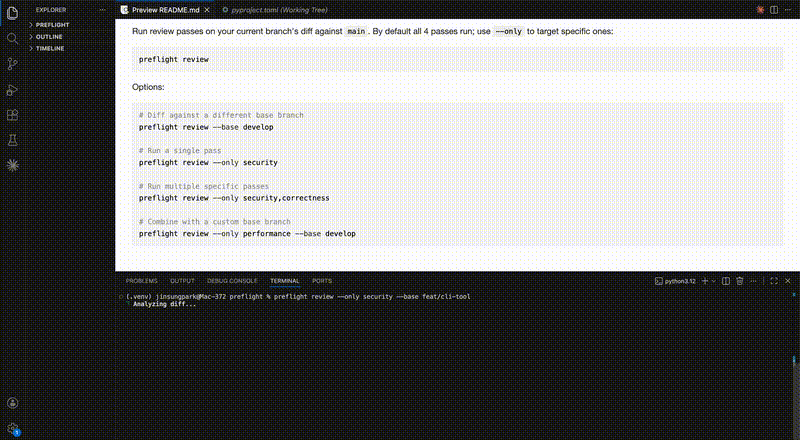Kill the terminal with trash icon
The width and height of the screenshot is (800, 440).
740,281
